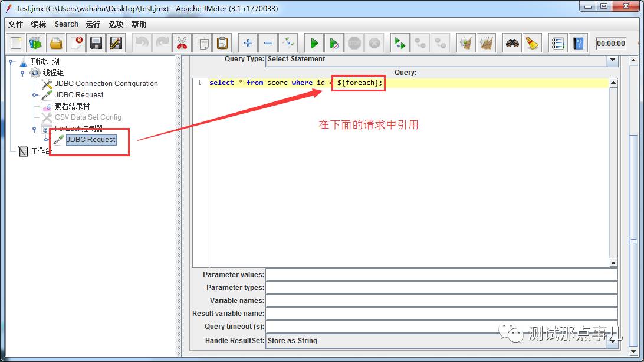644x362 pixels.
Task: Select 线程组 in the tree
Action: click(54, 73)
